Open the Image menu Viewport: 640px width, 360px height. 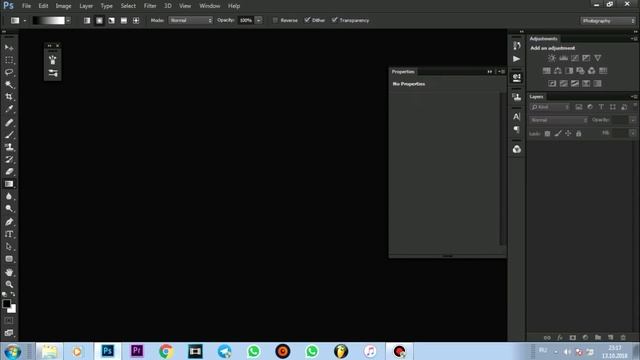[63, 6]
